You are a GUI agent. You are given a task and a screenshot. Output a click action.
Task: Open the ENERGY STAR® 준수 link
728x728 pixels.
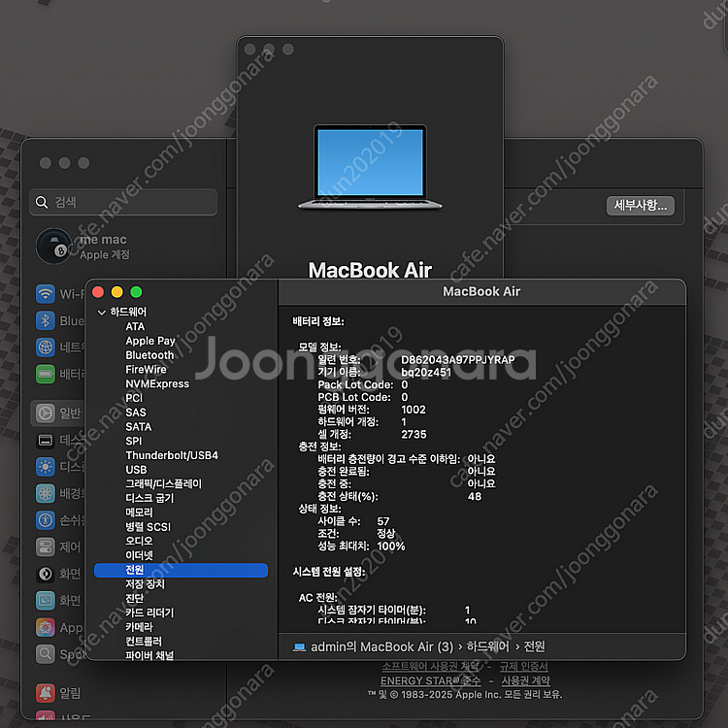430,680
